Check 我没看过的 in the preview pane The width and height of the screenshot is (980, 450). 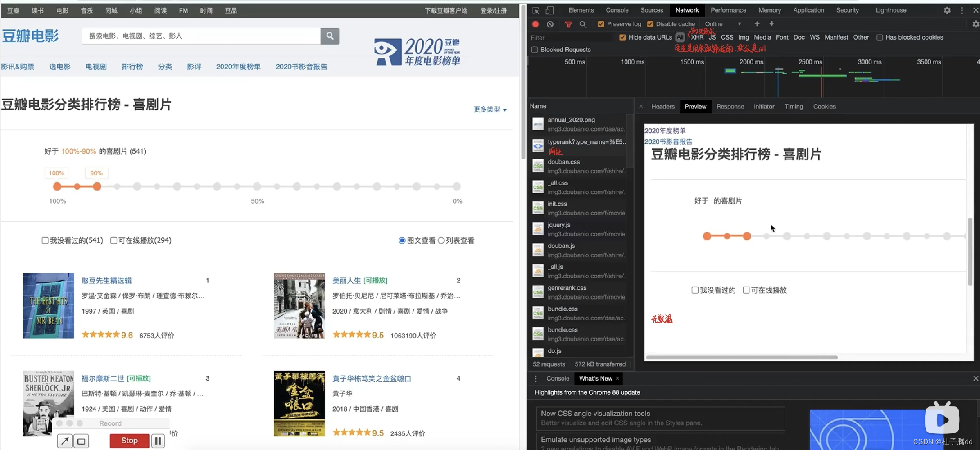point(695,290)
